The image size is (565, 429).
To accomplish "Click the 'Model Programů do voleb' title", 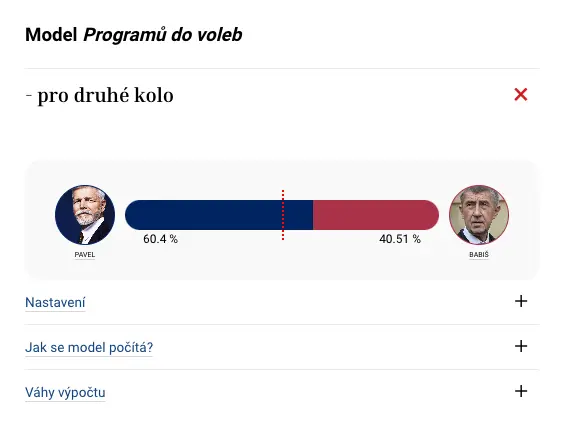I will (134, 35).
